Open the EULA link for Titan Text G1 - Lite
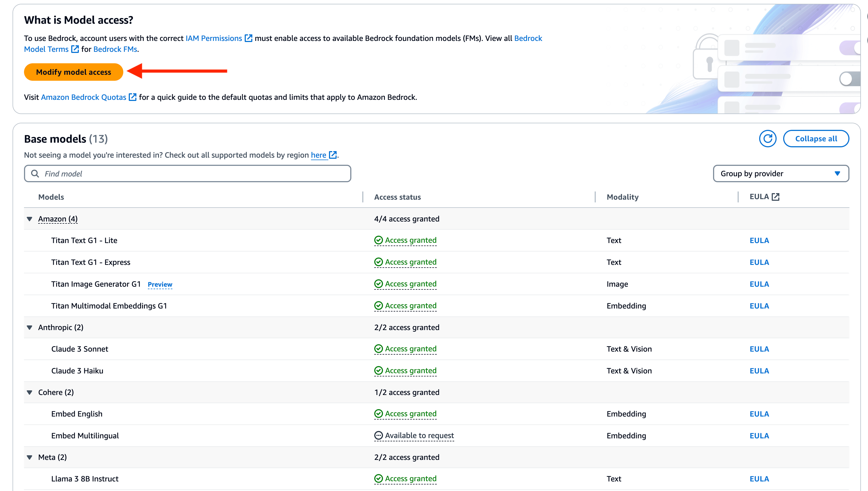Viewport: 868px width, 491px height. (x=759, y=240)
